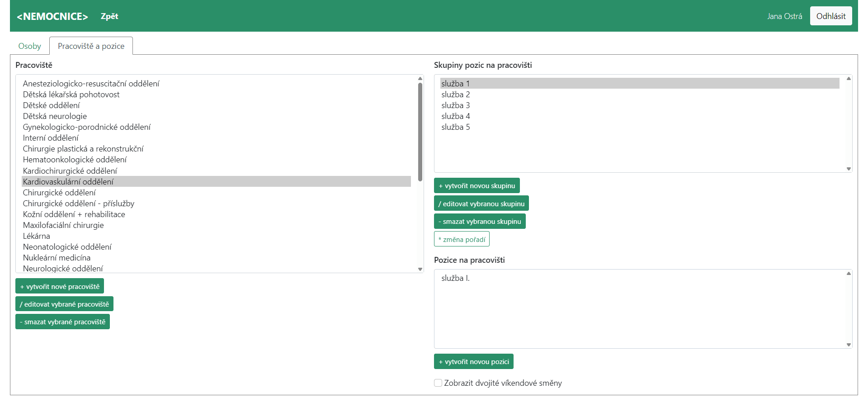Screen dimensions: 868x412
Task: Pick Interní oddělení from list
Action: pyautogui.click(x=217, y=138)
